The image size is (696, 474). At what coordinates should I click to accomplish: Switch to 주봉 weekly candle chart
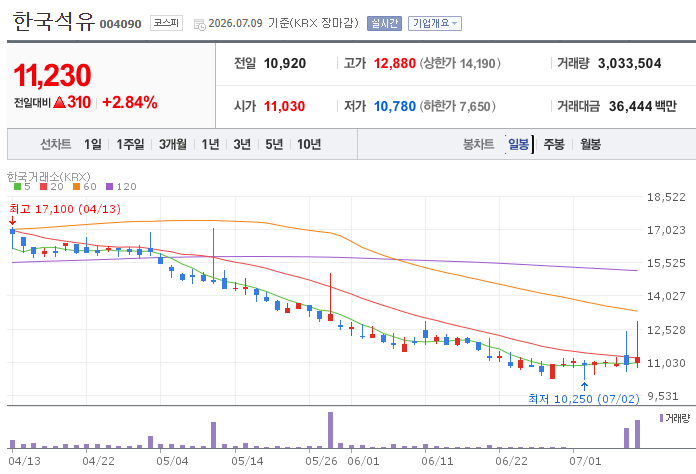click(554, 144)
